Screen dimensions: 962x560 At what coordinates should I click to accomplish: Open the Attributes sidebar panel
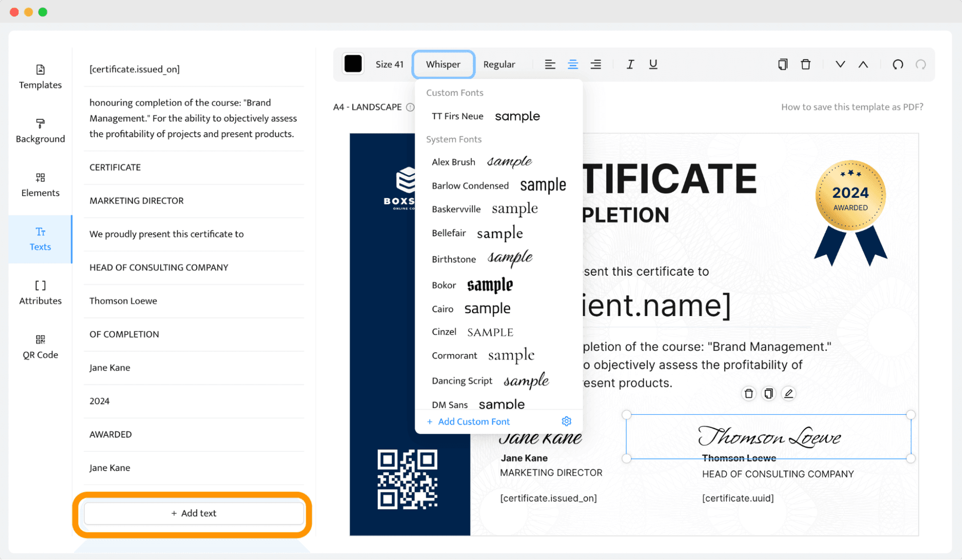40,293
